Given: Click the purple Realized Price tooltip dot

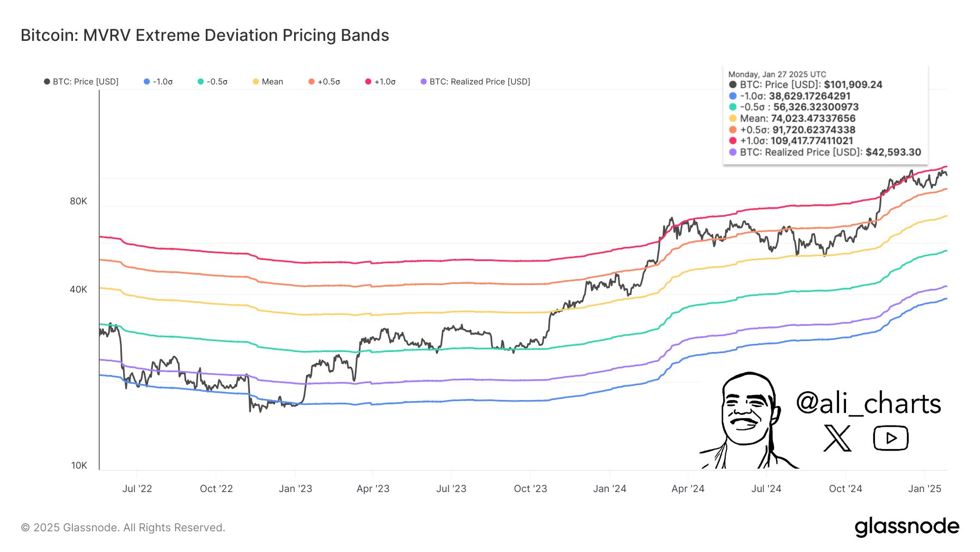Looking at the screenshot, I should pos(733,153).
